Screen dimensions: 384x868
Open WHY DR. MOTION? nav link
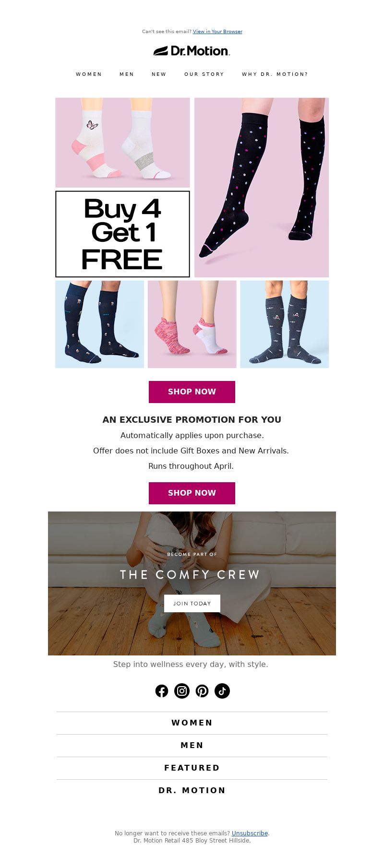pos(275,74)
